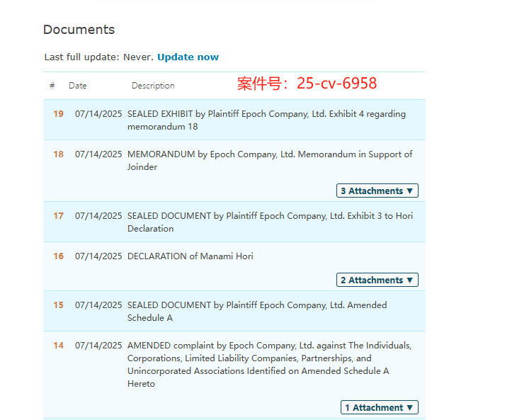
Task: Expand the 2 Attachments dropdown
Action: pos(377,280)
